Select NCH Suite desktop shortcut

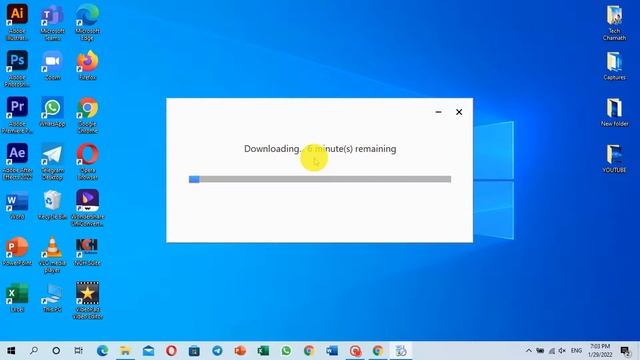[87, 251]
